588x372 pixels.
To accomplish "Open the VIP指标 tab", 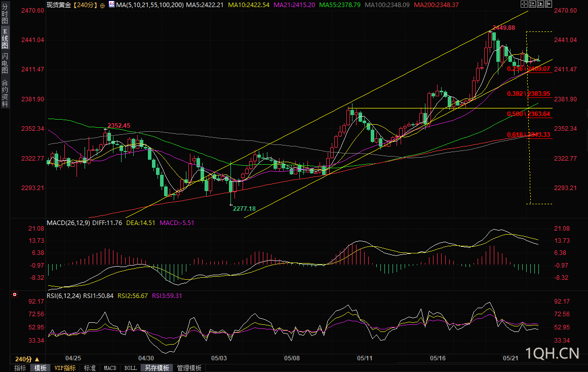I will click(x=65, y=368).
